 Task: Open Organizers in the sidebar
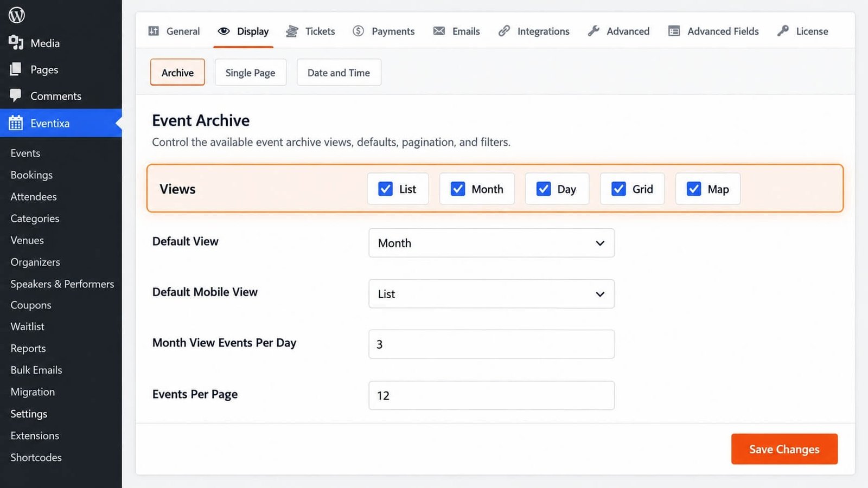35,262
